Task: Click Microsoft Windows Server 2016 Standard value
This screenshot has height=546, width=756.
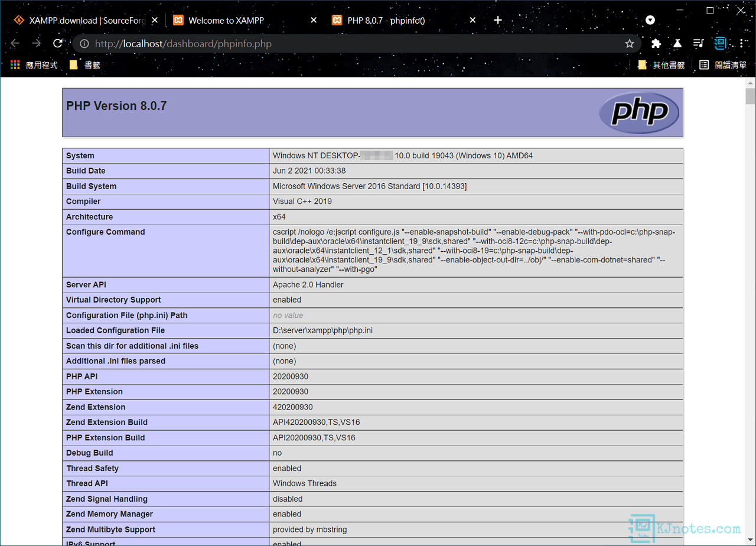Action: tap(370, 186)
